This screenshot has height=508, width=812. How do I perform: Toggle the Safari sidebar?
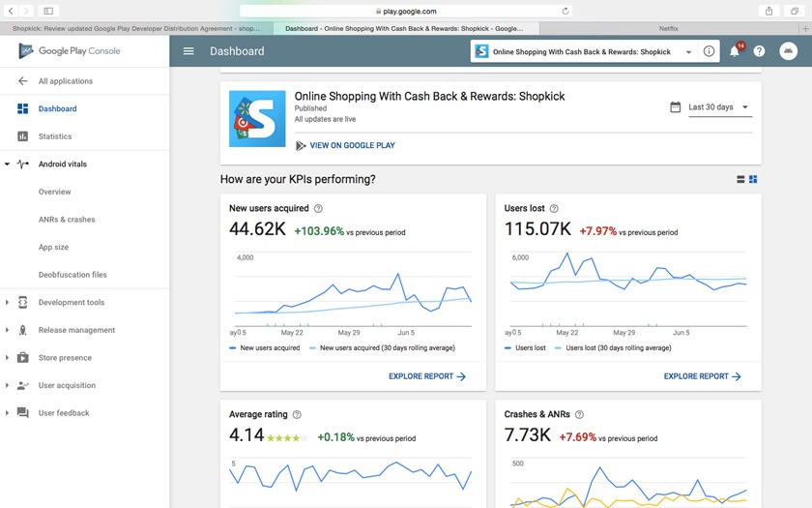point(48,11)
